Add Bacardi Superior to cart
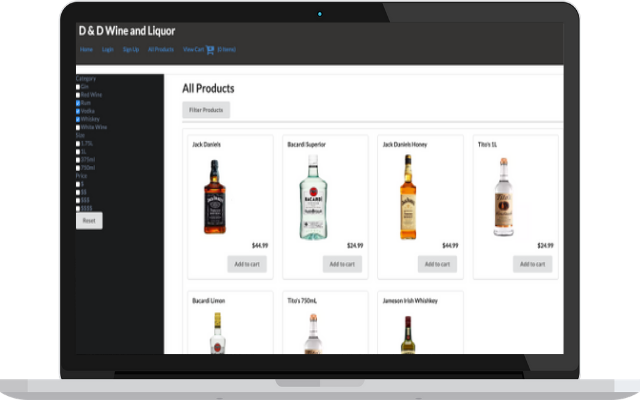Screen dimensions: 640x400 pyautogui.click(x=342, y=264)
